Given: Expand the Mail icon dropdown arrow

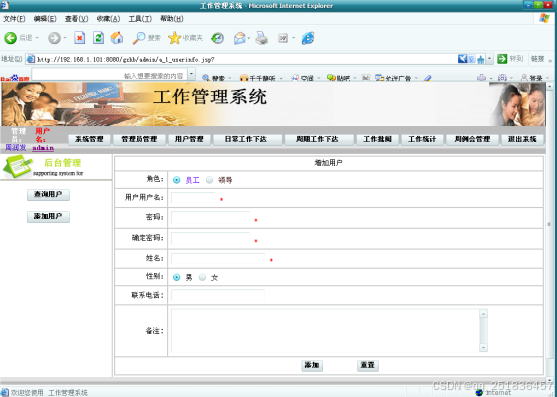Looking at the screenshot, I should pyautogui.click(x=249, y=38).
